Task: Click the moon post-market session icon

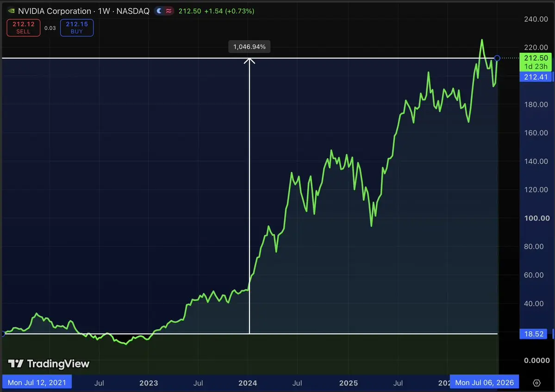Action: 159,11
